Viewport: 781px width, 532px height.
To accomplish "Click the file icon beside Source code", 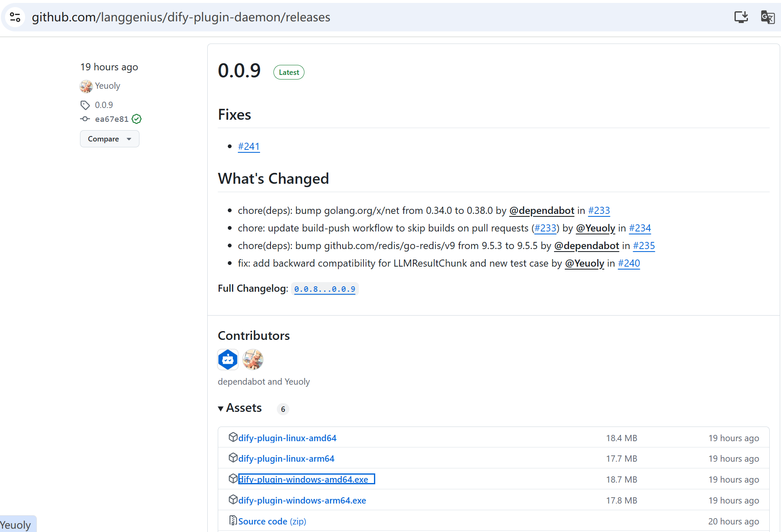I will (233, 520).
